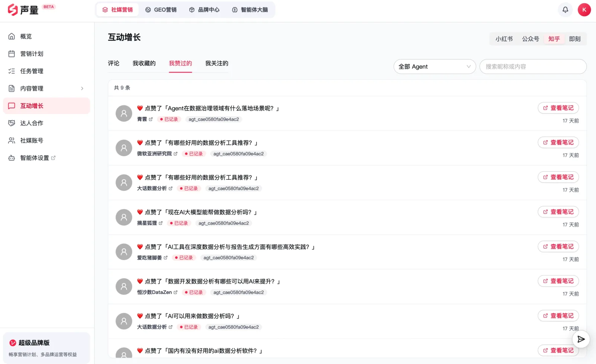Open external link icon beside 青雲
Image resolution: width=596 pixels, height=364 pixels.
pos(150,119)
